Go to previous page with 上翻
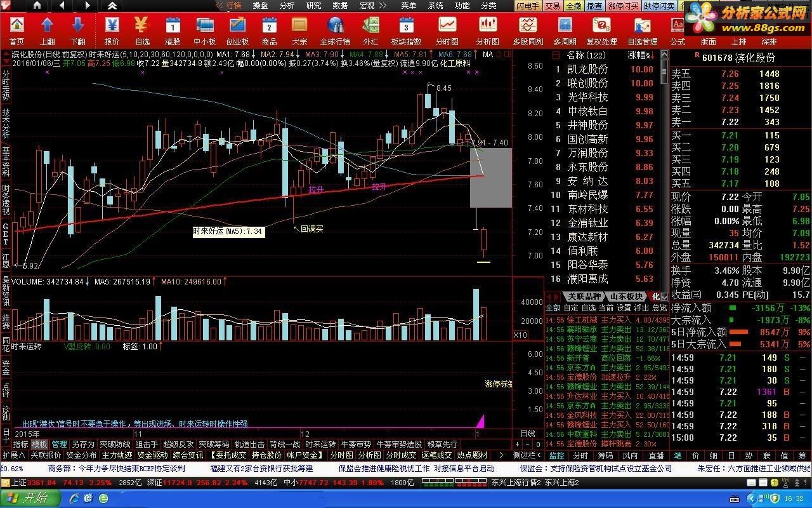This screenshot has height=508, width=812. [x=48, y=30]
